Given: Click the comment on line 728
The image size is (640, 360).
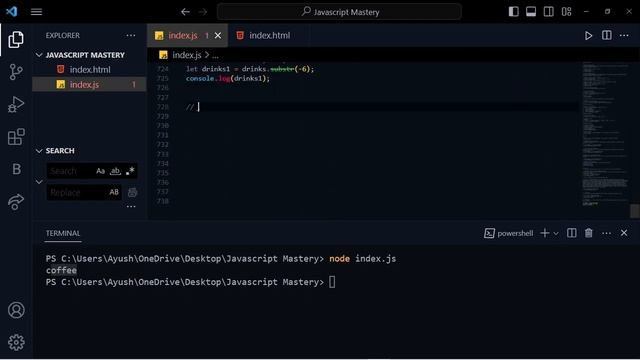Looking at the screenshot, I should (x=190, y=107).
